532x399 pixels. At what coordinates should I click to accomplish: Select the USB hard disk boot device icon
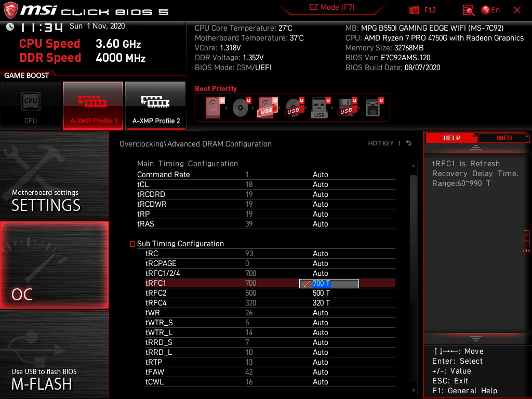(268, 108)
